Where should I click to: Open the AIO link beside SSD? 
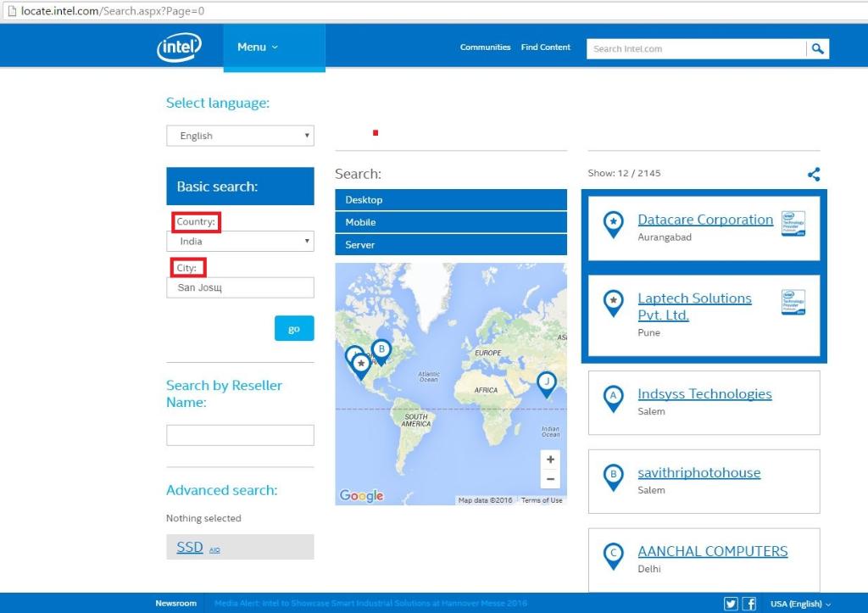point(214,550)
